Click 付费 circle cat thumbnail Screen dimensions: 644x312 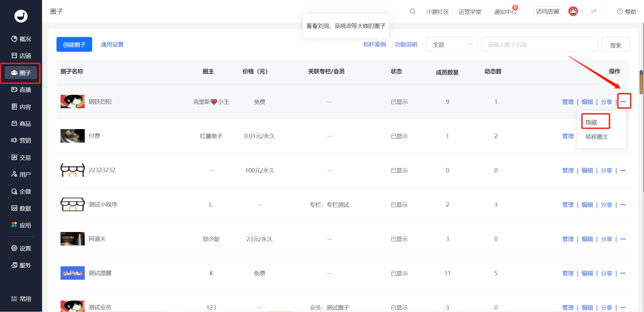point(73,136)
